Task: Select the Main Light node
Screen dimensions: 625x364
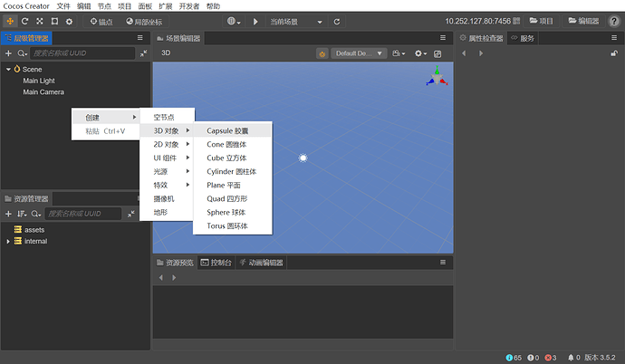Action: [39, 81]
